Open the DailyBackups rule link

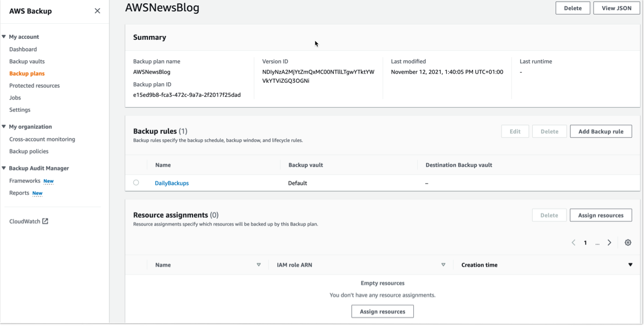[x=171, y=182]
